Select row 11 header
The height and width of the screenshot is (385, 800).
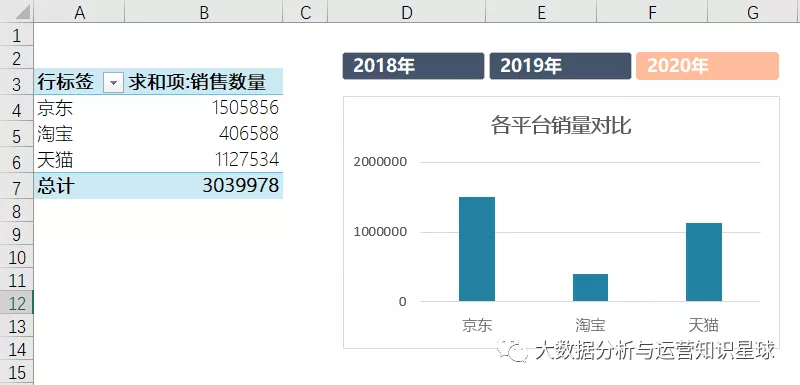click(17, 280)
